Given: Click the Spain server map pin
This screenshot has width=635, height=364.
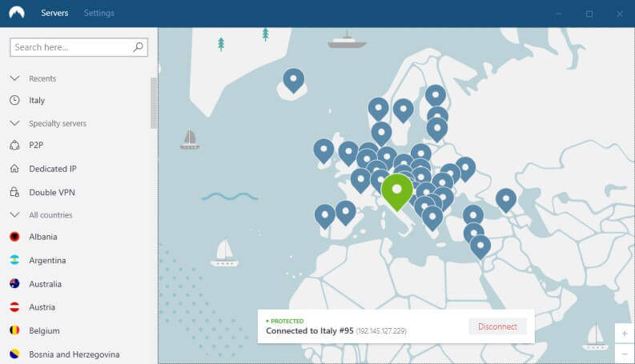Looking at the screenshot, I should pyautogui.click(x=346, y=211).
